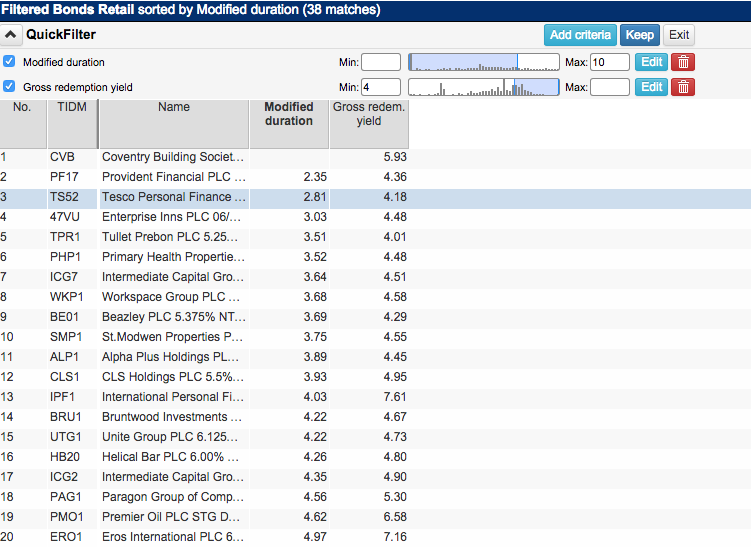The height and width of the screenshot is (547, 751).
Task: Select Primary Health Properties name
Action: (x=173, y=257)
